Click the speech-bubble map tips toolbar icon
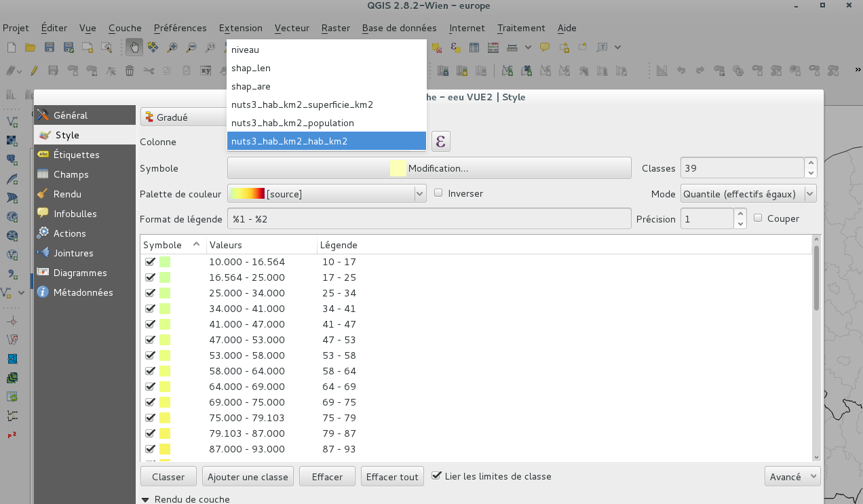The height and width of the screenshot is (504, 863). (544, 47)
